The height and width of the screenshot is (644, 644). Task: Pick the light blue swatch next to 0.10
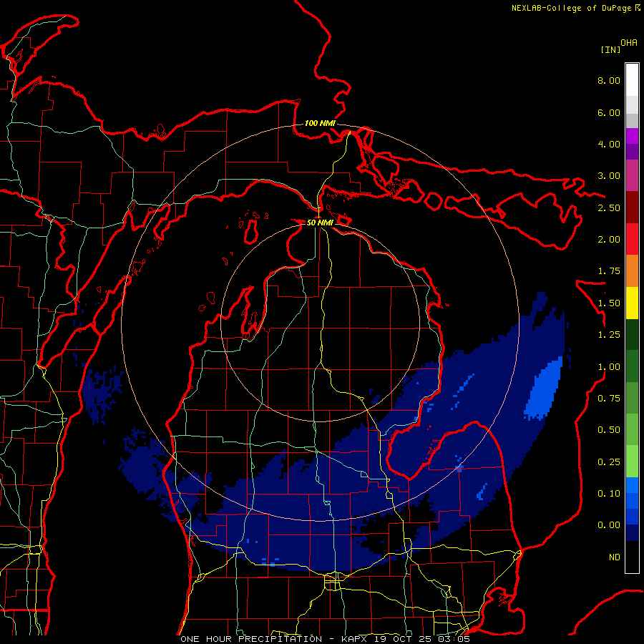[x=632, y=485]
